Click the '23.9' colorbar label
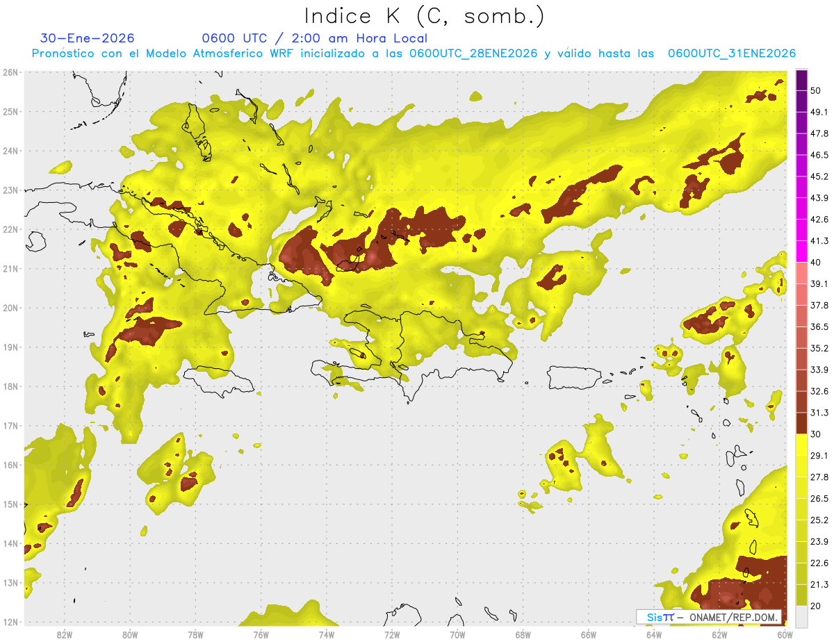The width and height of the screenshot is (834, 644). pyautogui.click(x=819, y=541)
